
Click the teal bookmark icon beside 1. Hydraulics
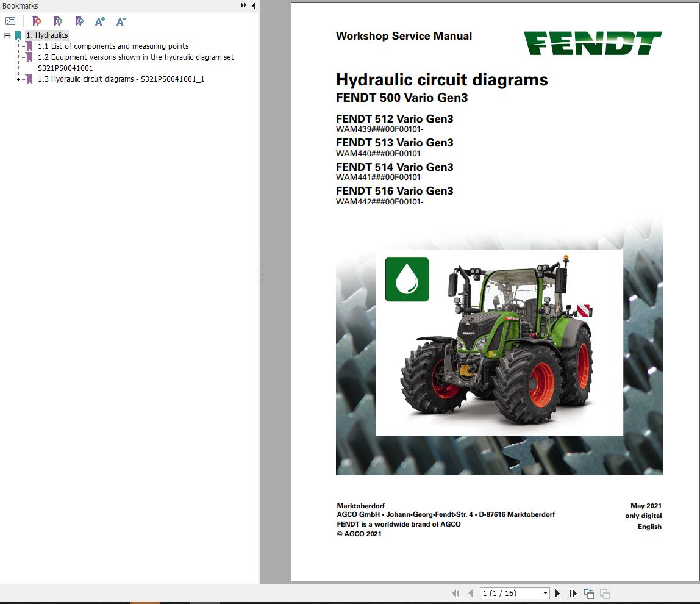coord(18,35)
